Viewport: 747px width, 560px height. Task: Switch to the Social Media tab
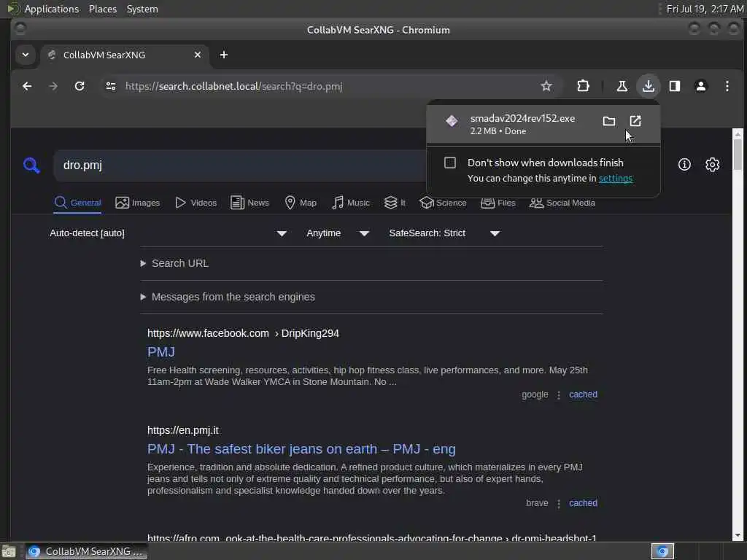[562, 203]
